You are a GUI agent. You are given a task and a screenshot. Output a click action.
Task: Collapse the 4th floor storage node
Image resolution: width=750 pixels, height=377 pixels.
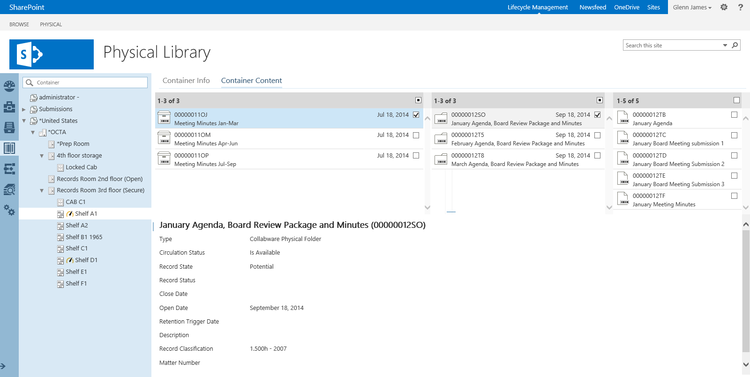point(42,155)
